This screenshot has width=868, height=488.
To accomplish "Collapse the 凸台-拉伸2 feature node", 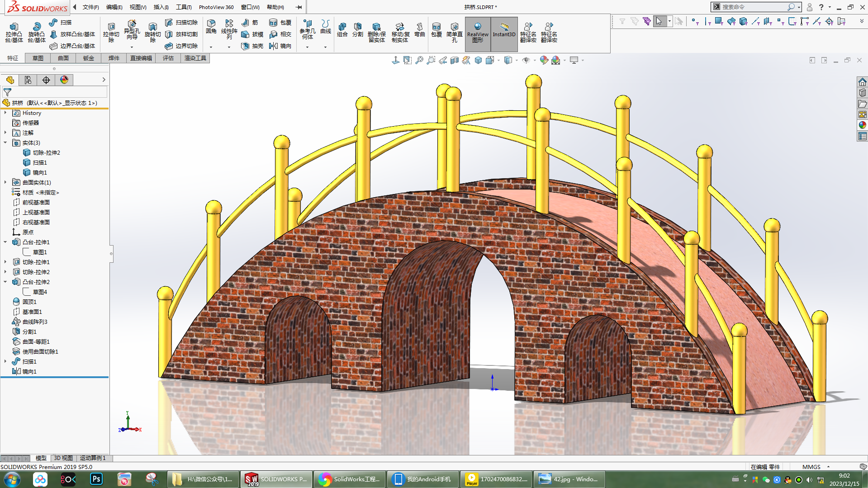I will pos(5,282).
